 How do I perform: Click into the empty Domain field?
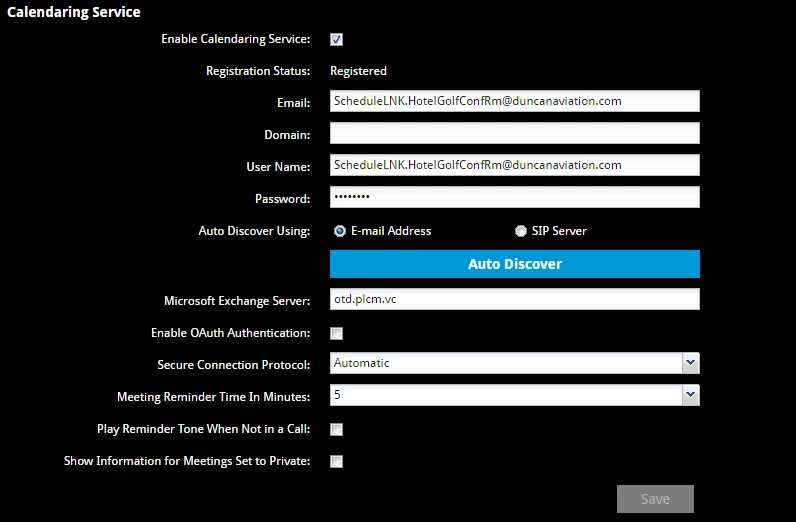515,133
